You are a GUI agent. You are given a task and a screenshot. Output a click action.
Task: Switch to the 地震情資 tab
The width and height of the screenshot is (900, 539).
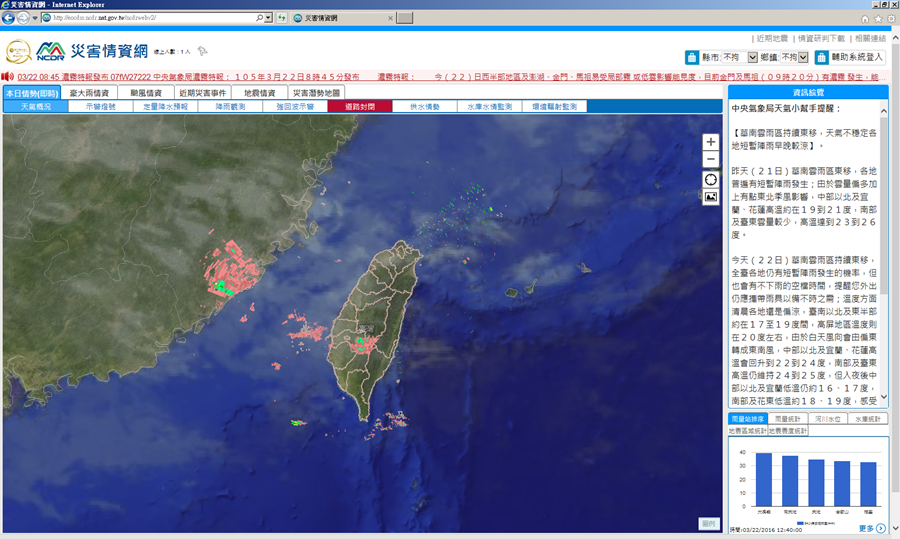click(259, 93)
